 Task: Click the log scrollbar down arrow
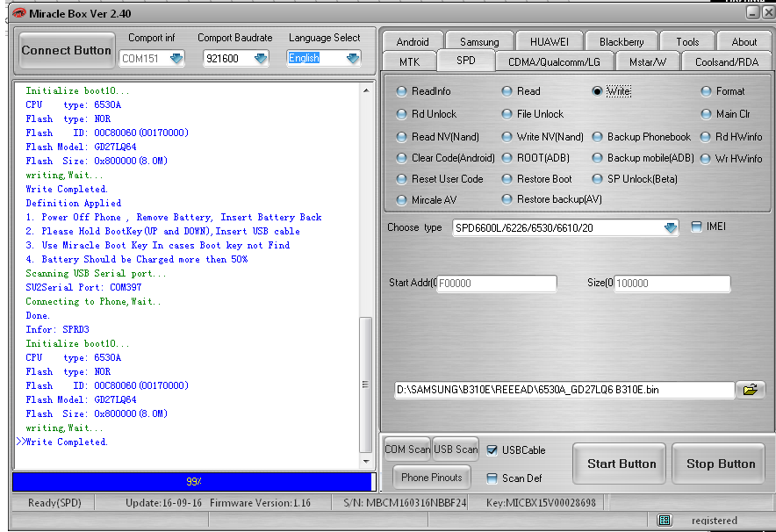click(x=366, y=461)
